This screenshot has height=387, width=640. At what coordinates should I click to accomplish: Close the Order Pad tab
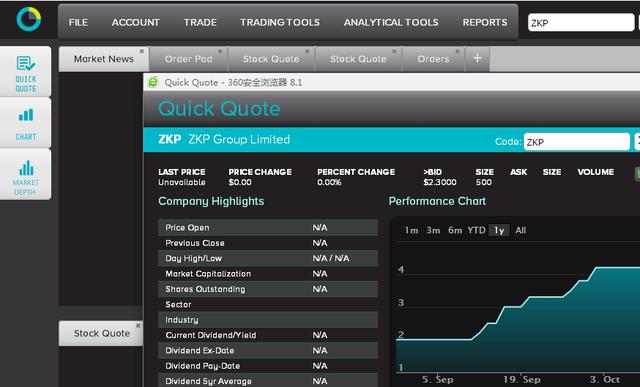coord(220,51)
